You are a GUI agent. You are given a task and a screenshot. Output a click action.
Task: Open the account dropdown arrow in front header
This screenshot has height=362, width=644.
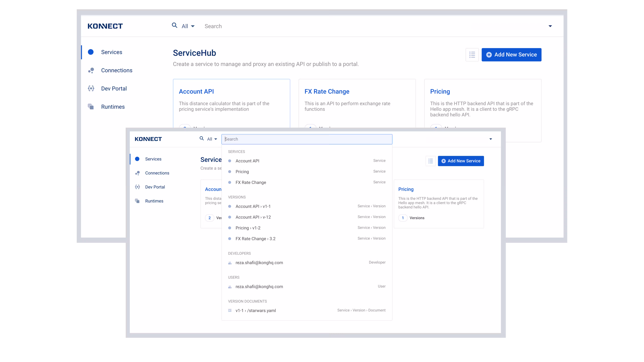pyautogui.click(x=490, y=139)
